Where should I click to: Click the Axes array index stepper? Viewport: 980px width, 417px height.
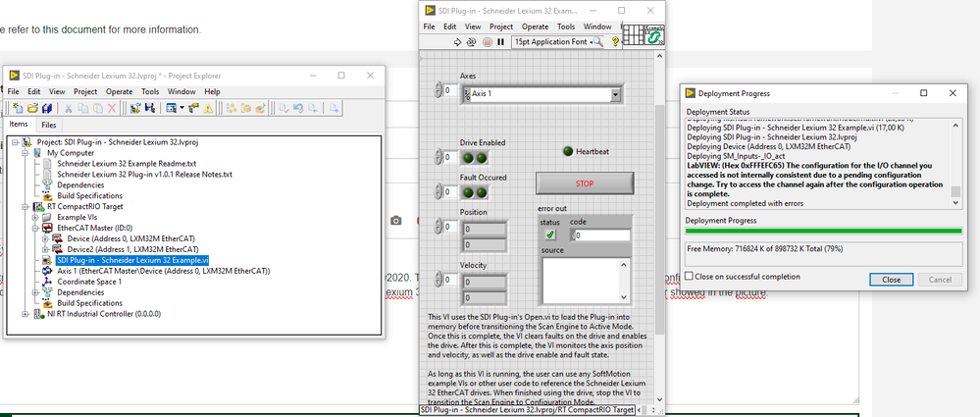tap(438, 90)
